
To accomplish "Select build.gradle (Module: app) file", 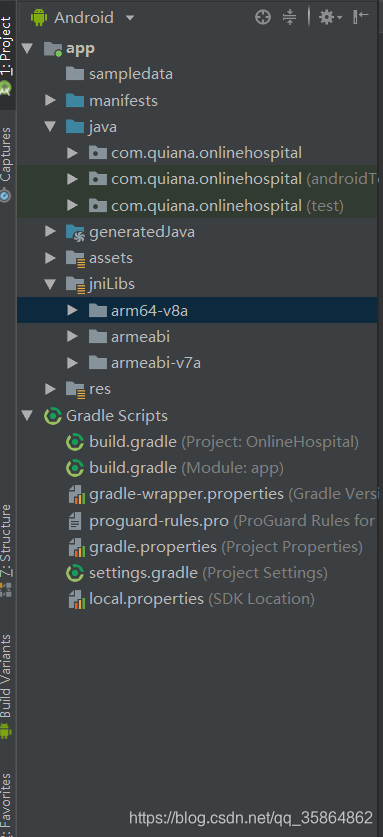I will pos(175,468).
